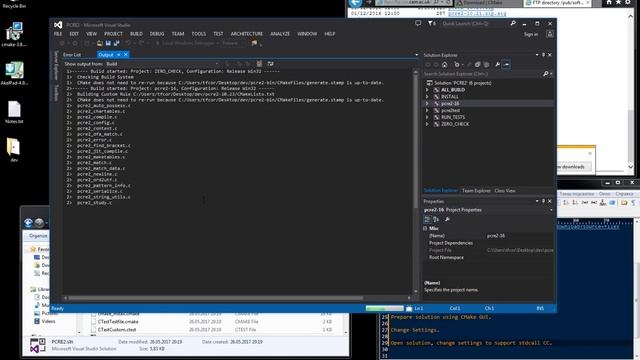Click the Save All toolbar icon
640x360 pixels.
(x=117, y=43)
